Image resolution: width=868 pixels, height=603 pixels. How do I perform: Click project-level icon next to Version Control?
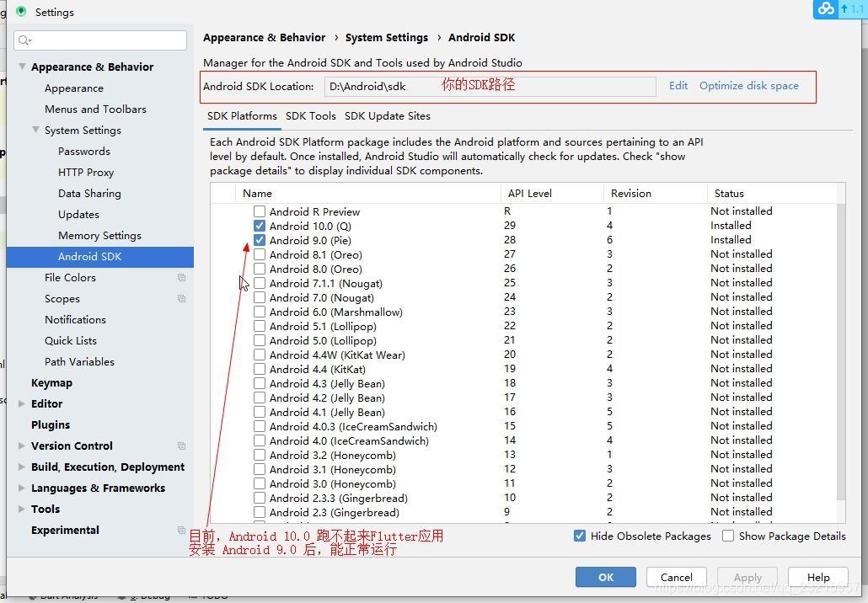pos(181,446)
